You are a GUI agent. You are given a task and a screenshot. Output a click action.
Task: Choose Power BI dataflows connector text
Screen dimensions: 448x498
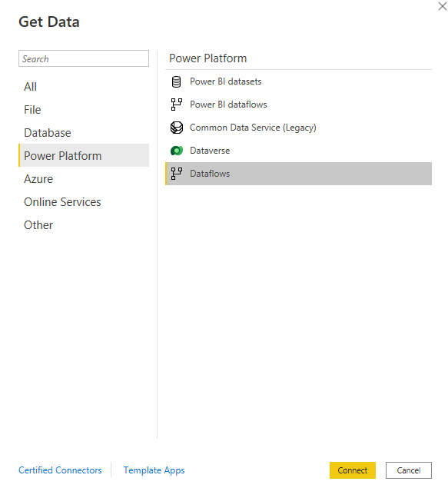pyautogui.click(x=228, y=105)
